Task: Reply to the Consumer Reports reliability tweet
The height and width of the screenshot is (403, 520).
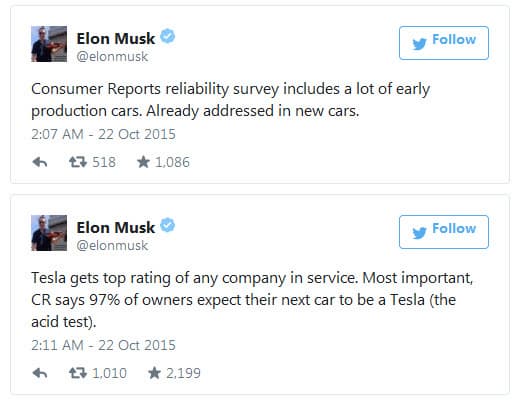Action: [40, 162]
